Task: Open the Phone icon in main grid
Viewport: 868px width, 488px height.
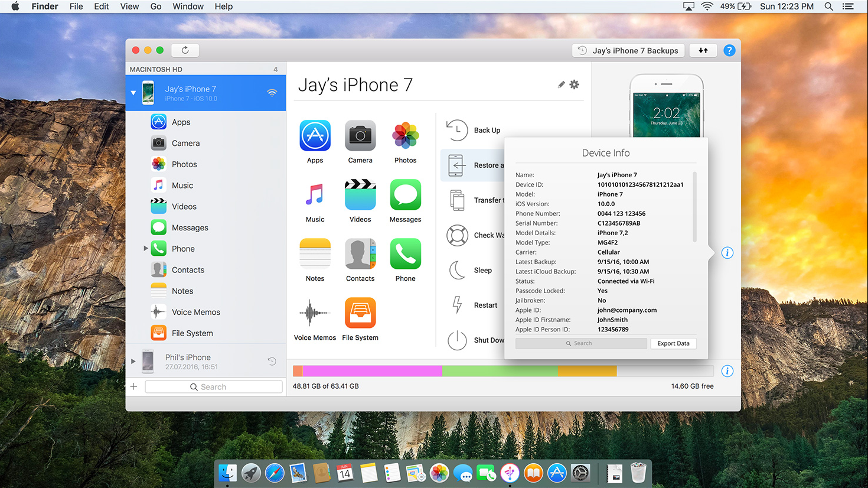Action: click(x=406, y=254)
